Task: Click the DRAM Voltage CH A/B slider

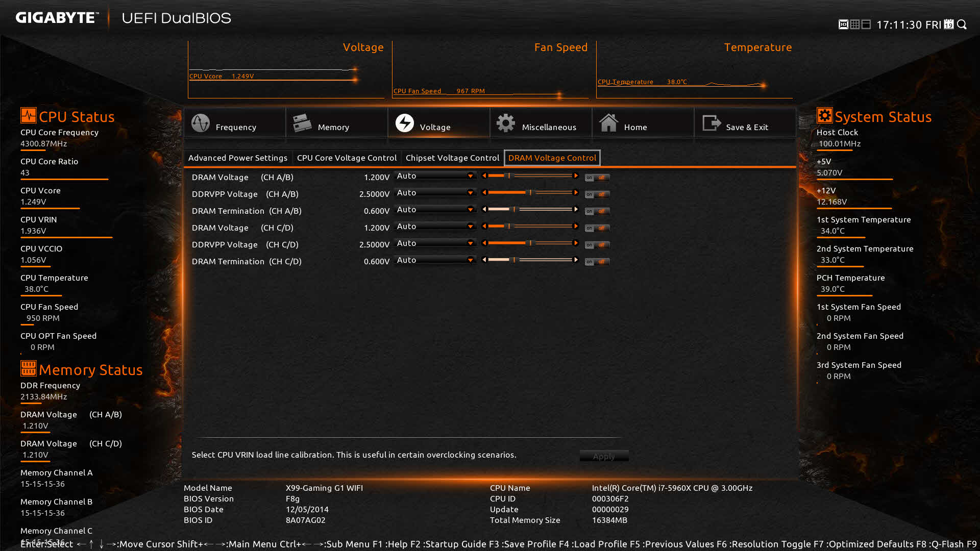Action: (x=530, y=176)
